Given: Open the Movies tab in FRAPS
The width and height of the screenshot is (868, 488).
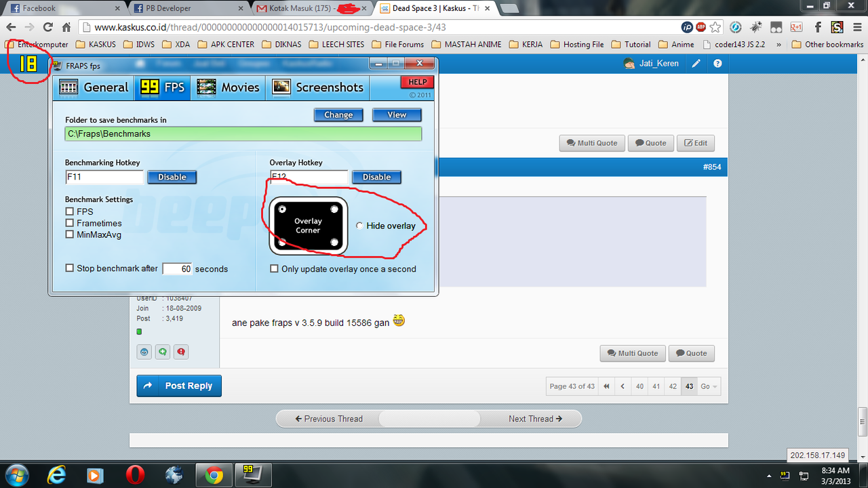Looking at the screenshot, I should tap(229, 87).
